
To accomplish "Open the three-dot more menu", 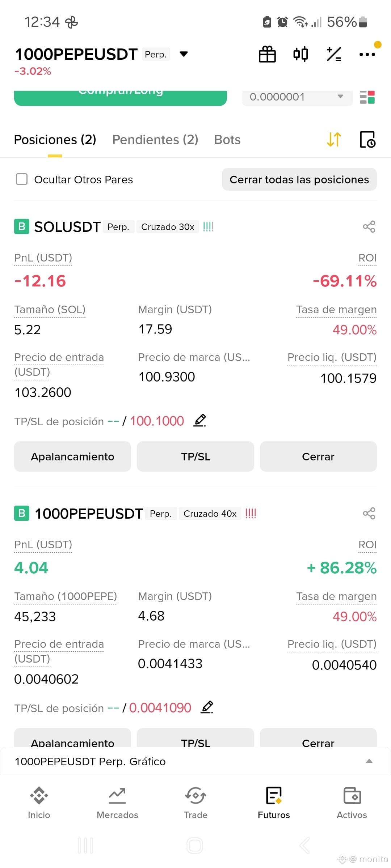I will pyautogui.click(x=367, y=54).
